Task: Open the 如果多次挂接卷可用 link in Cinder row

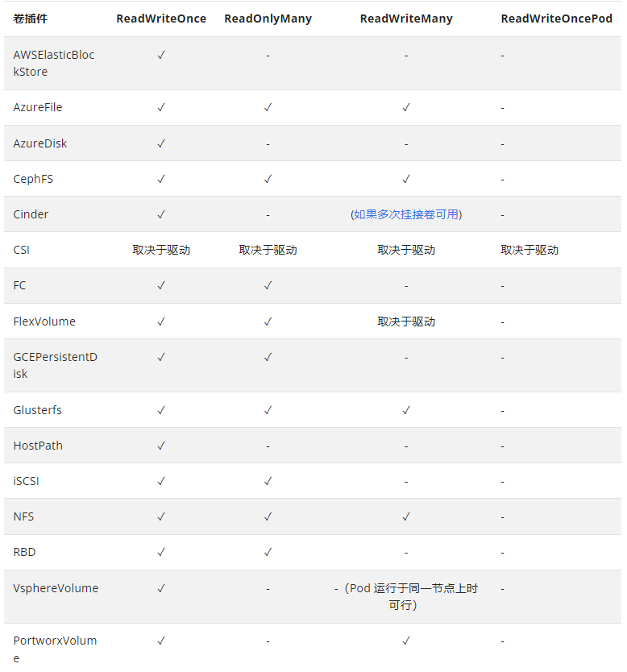Action: point(406,214)
